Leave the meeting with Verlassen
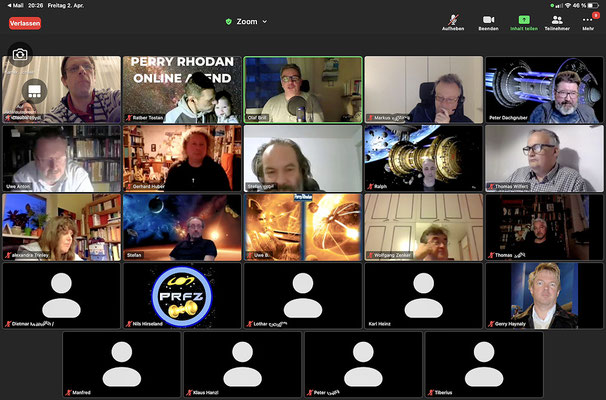The width and height of the screenshot is (606, 400). tap(25, 23)
